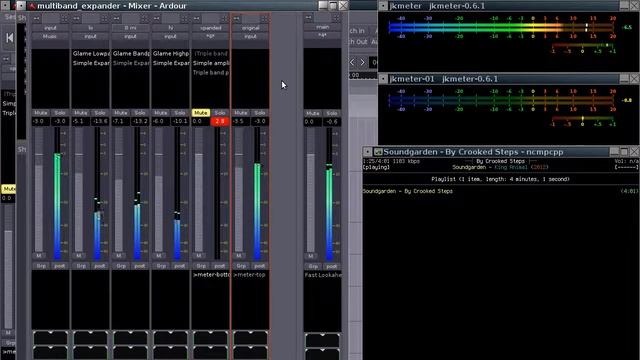Solo the lo strip

click(x=100, y=113)
